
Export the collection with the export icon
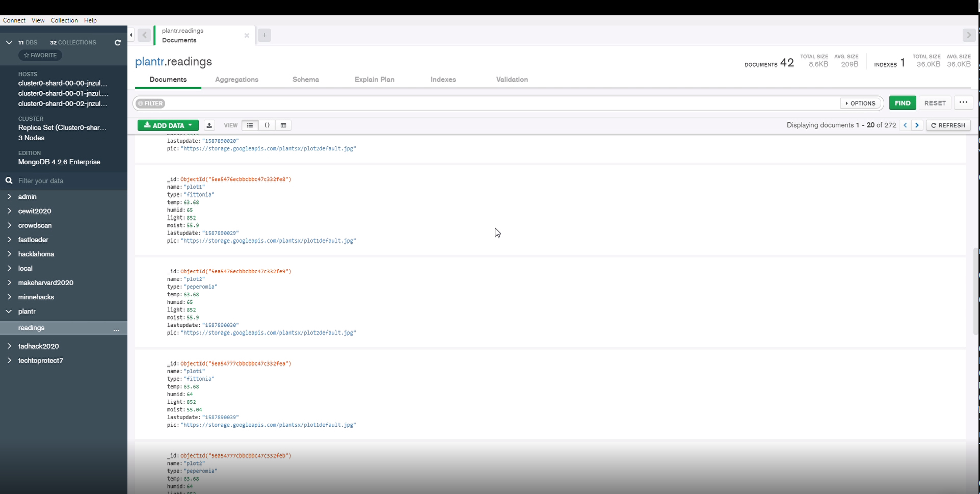[x=209, y=125]
